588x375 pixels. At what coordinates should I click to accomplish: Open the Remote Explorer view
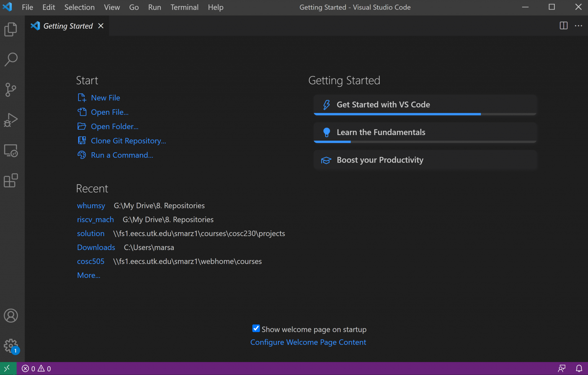(x=11, y=150)
